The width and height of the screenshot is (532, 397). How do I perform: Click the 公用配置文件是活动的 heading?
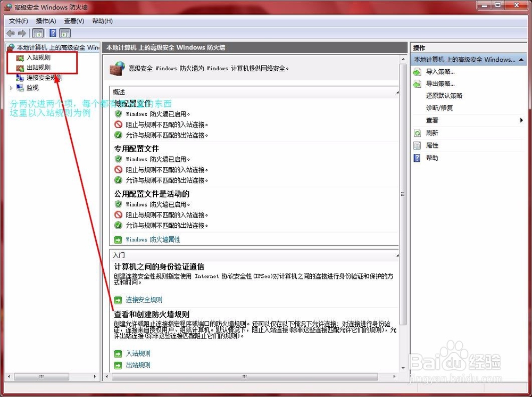click(x=152, y=194)
